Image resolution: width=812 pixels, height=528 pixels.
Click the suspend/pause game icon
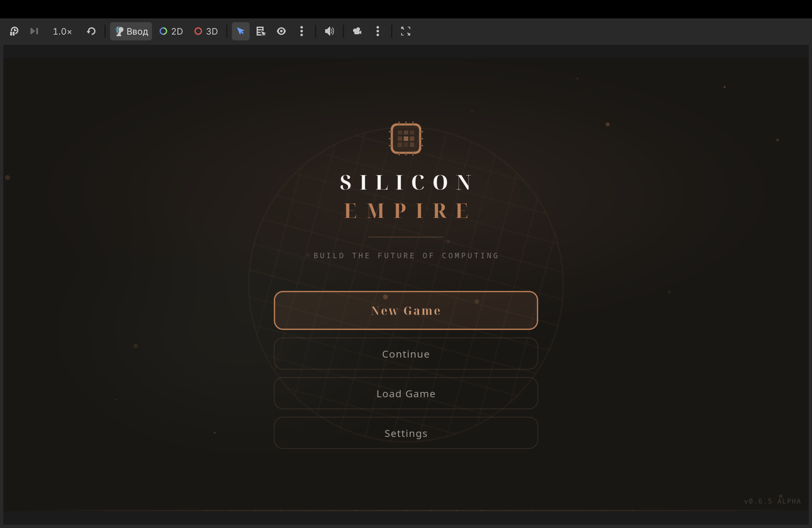click(x=14, y=31)
